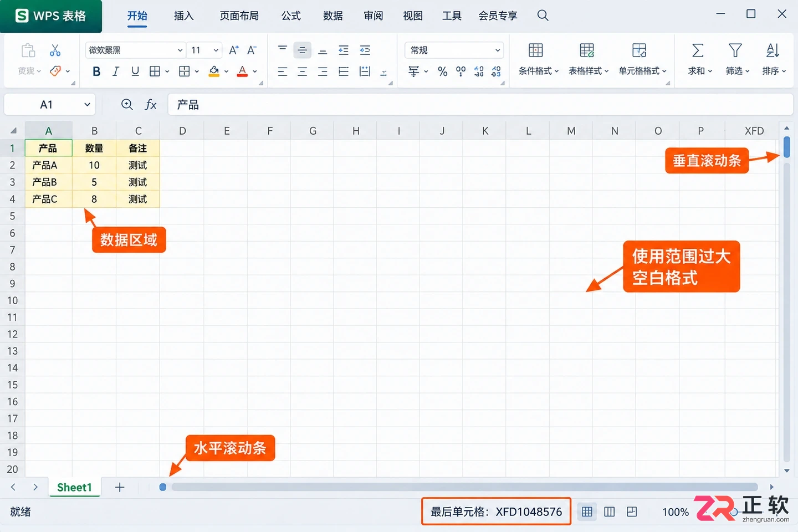Viewport: 798px width, 532px height.
Task: Switch to page layout view icon
Action: coord(609,511)
